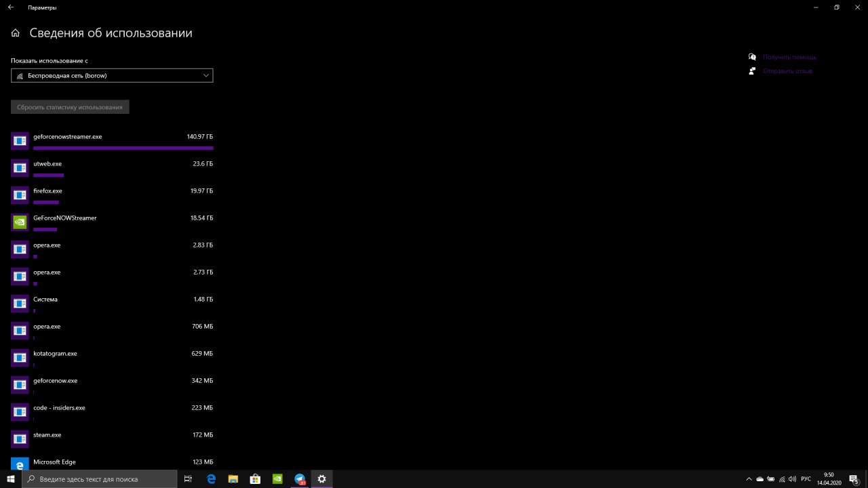Viewport: 868px width, 488px height.
Task: Click the geforcenowstreamer.exe app icon
Action: coord(20,141)
